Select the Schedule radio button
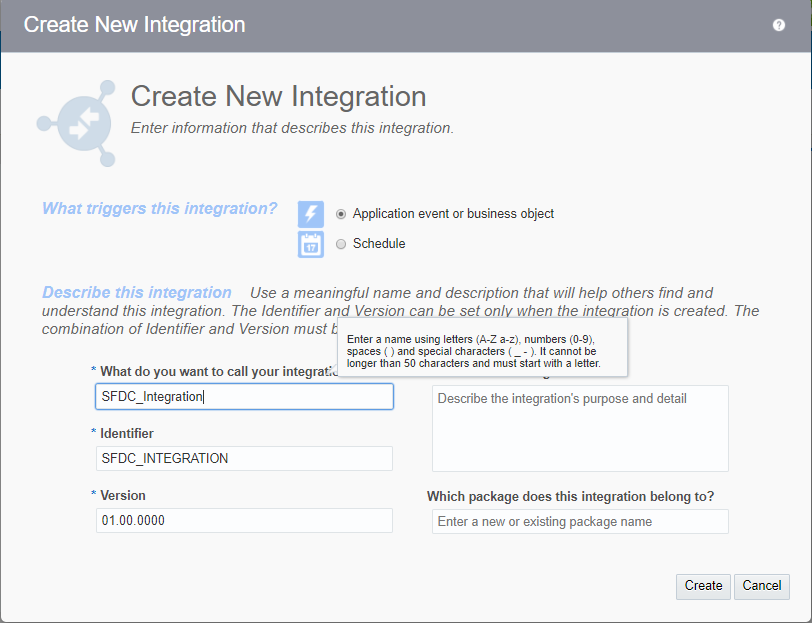This screenshot has width=812, height=623. [341, 244]
